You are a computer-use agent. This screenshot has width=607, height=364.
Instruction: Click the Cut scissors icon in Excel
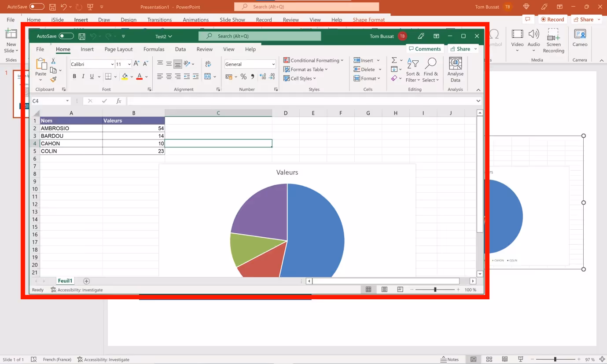pyautogui.click(x=53, y=61)
